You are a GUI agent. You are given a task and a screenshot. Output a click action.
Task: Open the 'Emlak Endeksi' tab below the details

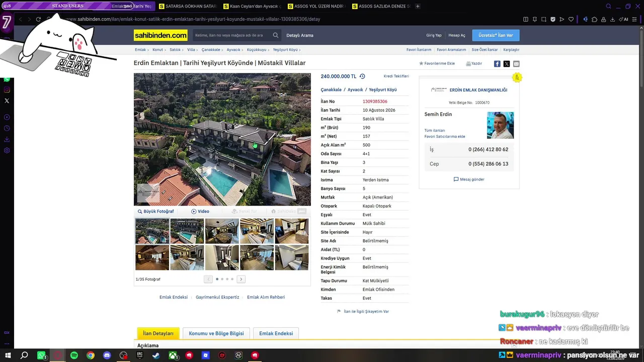pyautogui.click(x=276, y=333)
